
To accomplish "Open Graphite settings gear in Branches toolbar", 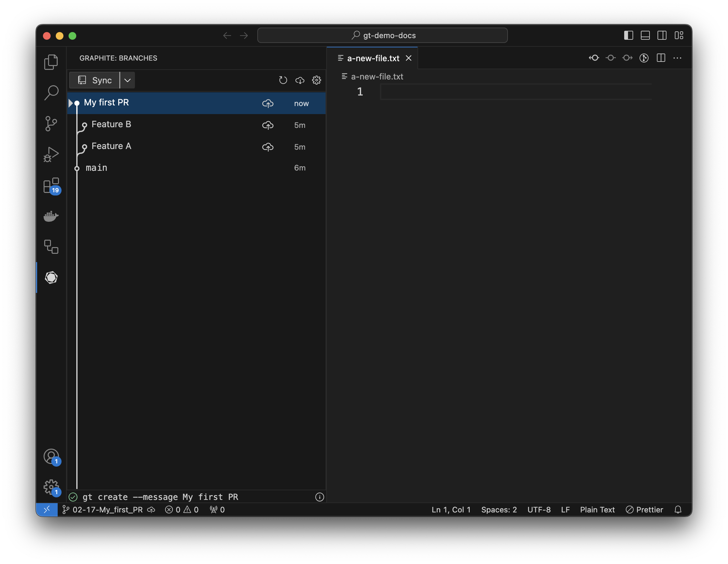I will click(316, 80).
